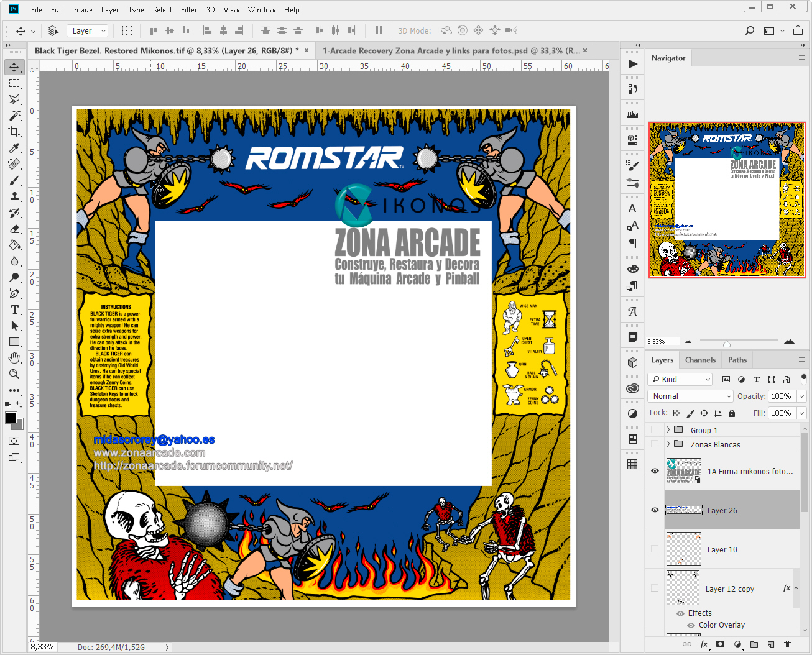This screenshot has width=812, height=655.
Task: Select the Zoom tool
Action: click(x=14, y=374)
